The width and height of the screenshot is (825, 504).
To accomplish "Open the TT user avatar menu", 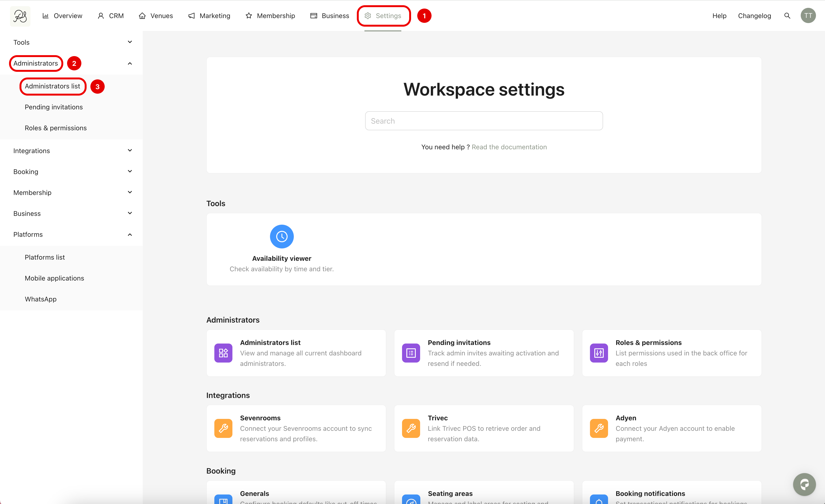I will point(808,16).
